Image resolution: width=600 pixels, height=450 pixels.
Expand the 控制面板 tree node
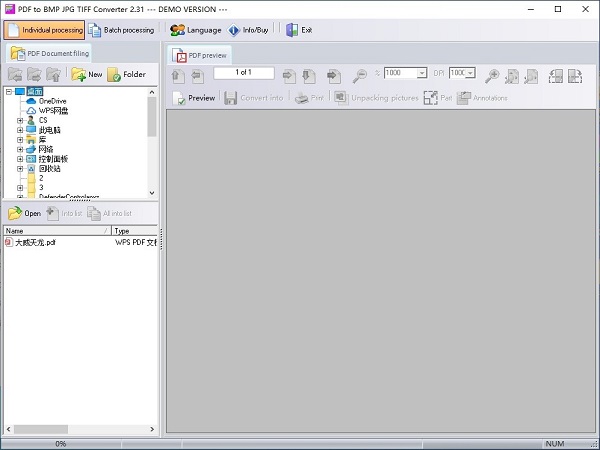pos(20,159)
